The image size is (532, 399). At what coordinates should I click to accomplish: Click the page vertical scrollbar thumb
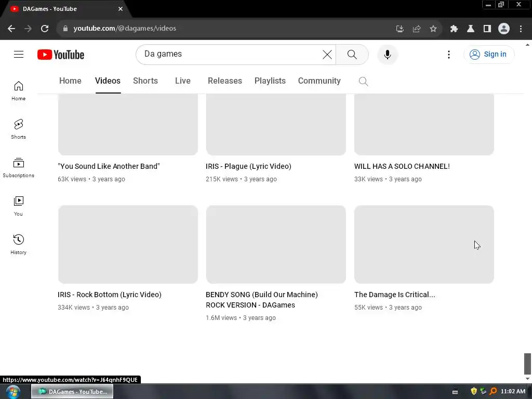pyautogui.click(x=527, y=363)
